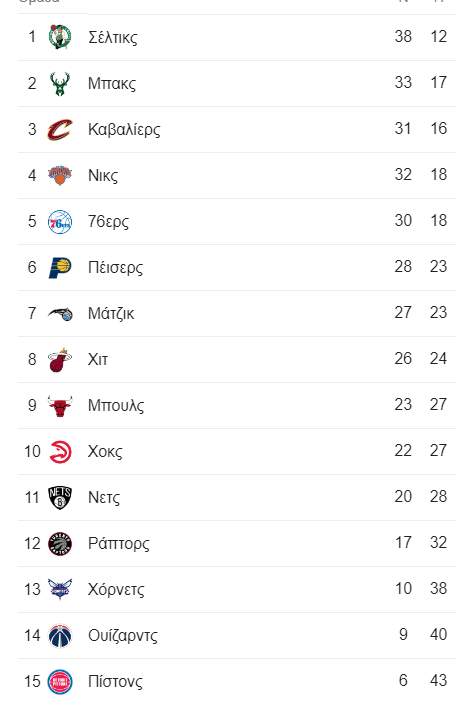Click the Celtics team logo
The image size is (456, 718).
click(60, 37)
